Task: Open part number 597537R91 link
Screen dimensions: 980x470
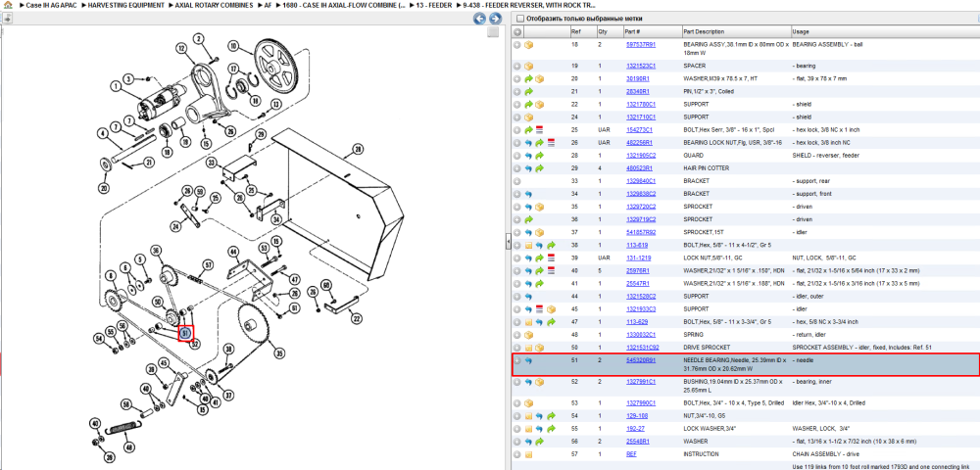Action: pos(641,45)
